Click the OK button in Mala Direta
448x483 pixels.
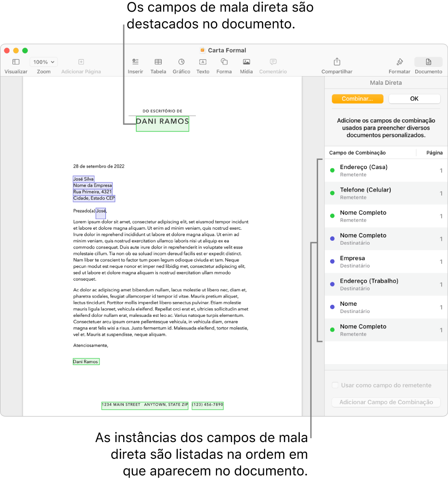[x=414, y=99]
